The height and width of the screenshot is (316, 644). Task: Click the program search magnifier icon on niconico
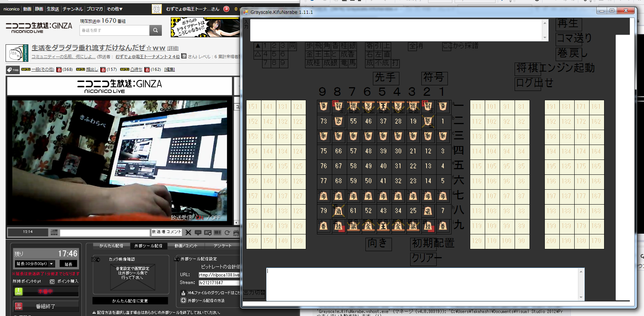[155, 30]
